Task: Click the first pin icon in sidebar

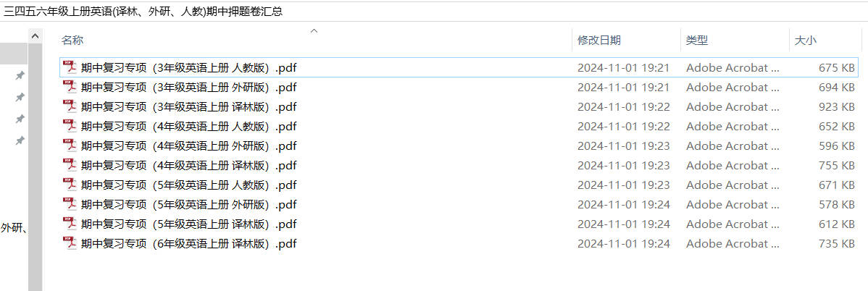Action: tap(20, 75)
